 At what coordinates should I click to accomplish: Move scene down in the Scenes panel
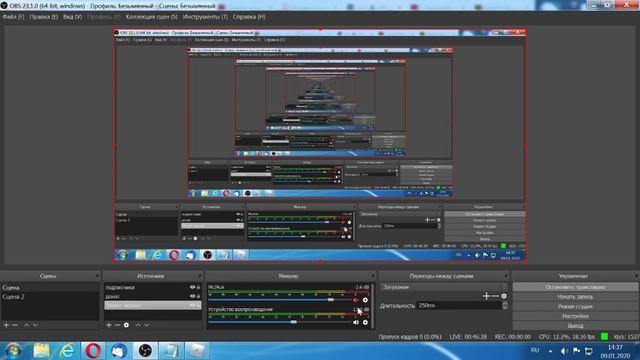tap(36, 325)
